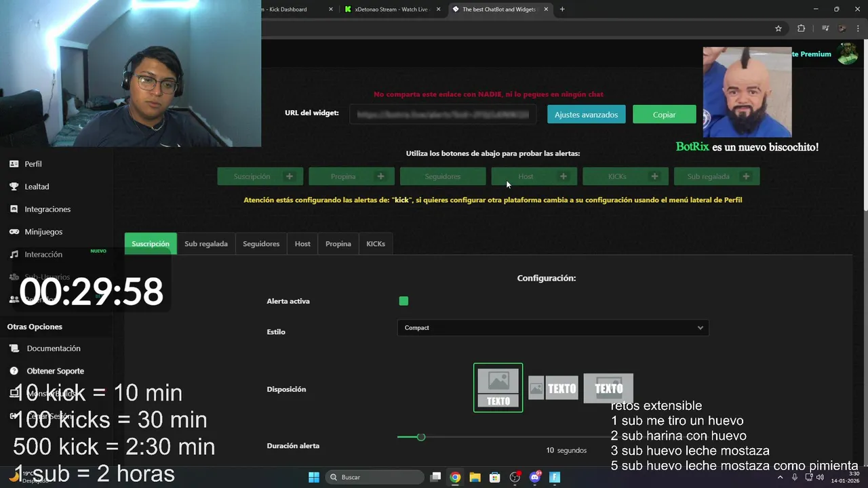Open the OBS Studio taskbar icon

point(515,477)
